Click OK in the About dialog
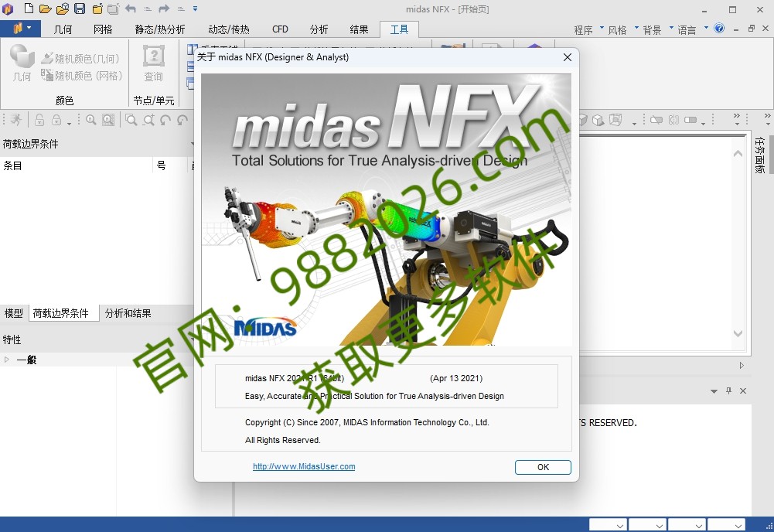Image resolution: width=774 pixels, height=532 pixels. 543,467
